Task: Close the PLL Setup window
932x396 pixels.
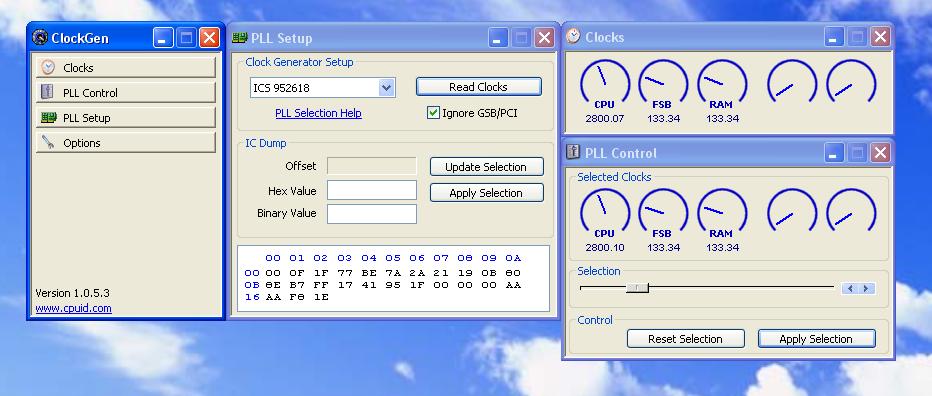Action: [x=544, y=38]
